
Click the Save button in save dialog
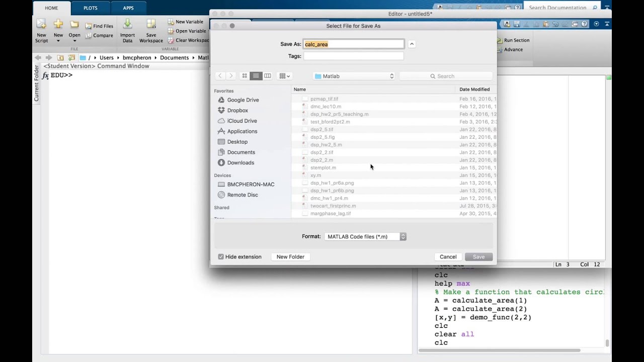(478, 257)
